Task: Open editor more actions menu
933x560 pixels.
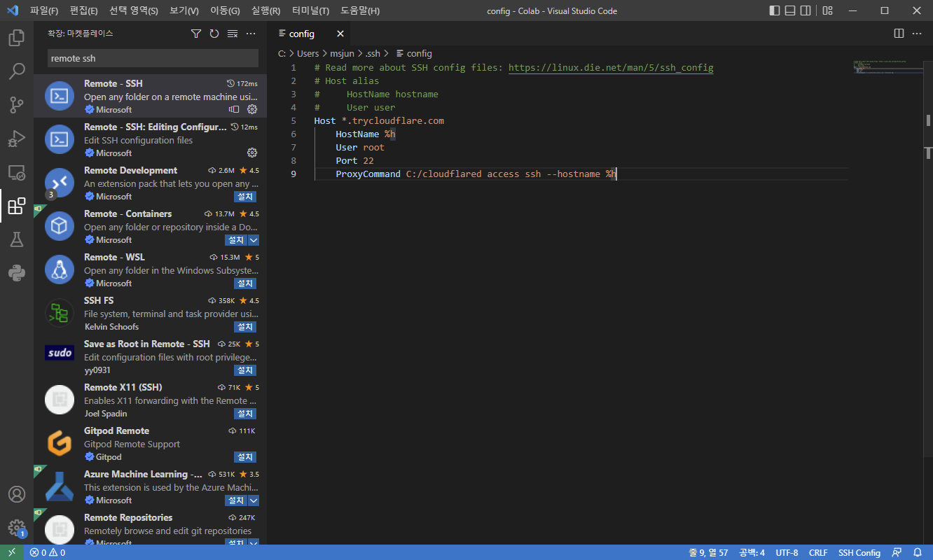Action: tap(918, 34)
